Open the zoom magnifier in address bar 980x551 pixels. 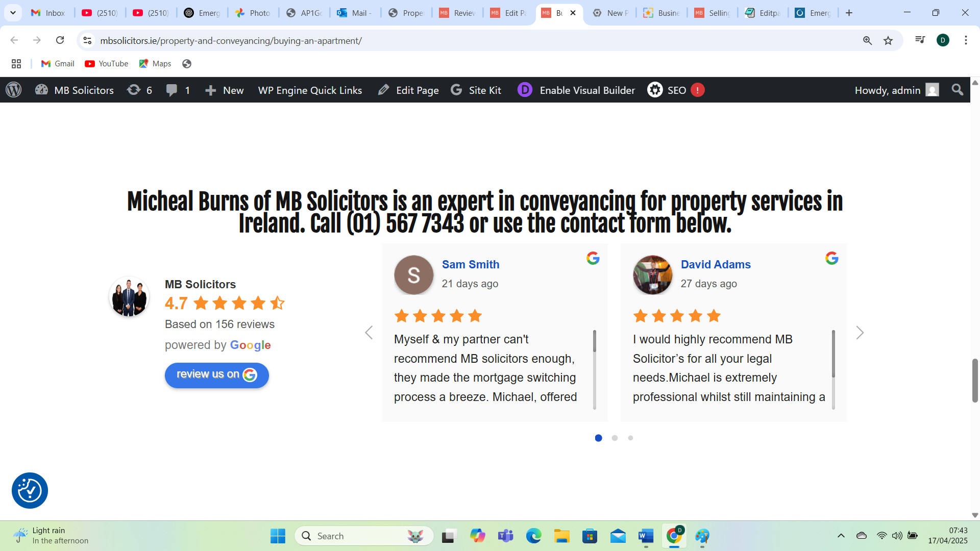click(x=867, y=40)
